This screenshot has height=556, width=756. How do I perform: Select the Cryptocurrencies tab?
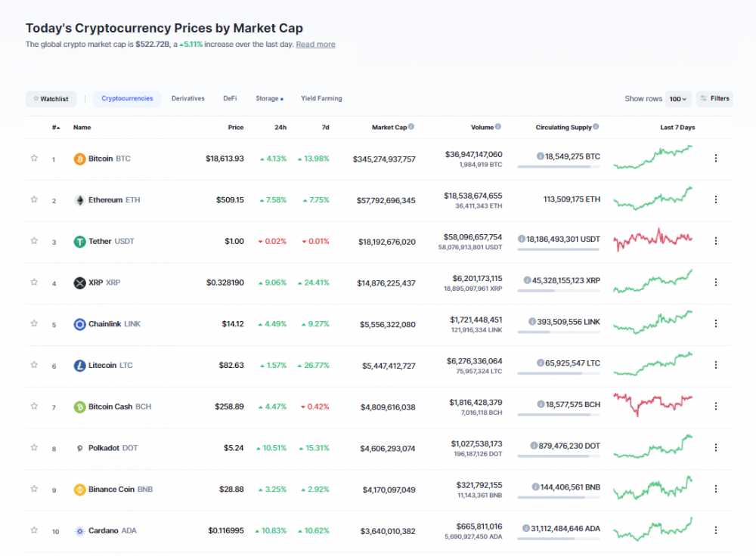pos(127,99)
